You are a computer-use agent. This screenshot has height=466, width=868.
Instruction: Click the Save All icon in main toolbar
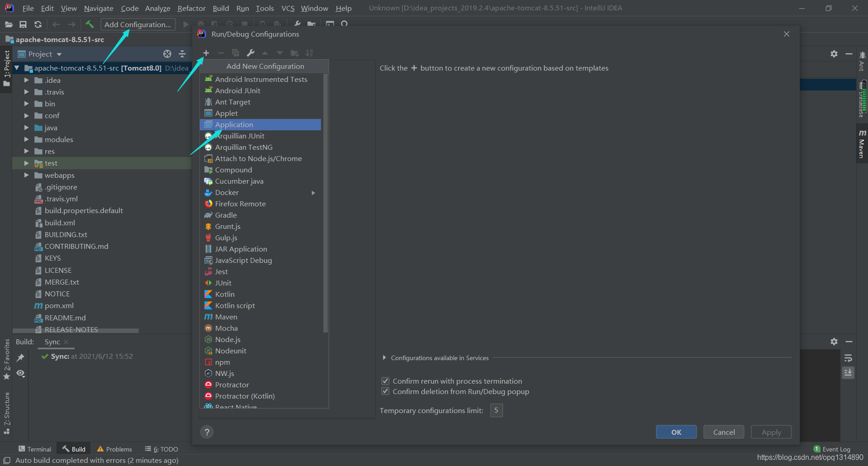click(x=23, y=24)
